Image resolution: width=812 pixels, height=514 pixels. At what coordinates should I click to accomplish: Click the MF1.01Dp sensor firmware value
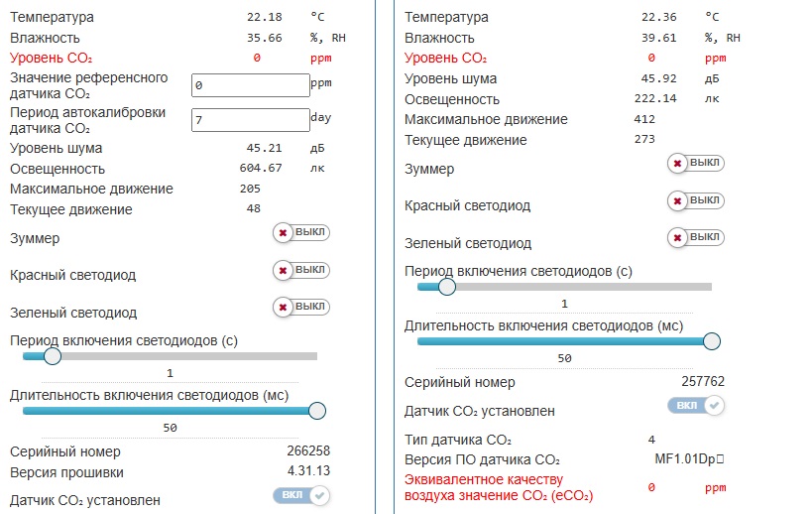[x=689, y=459]
